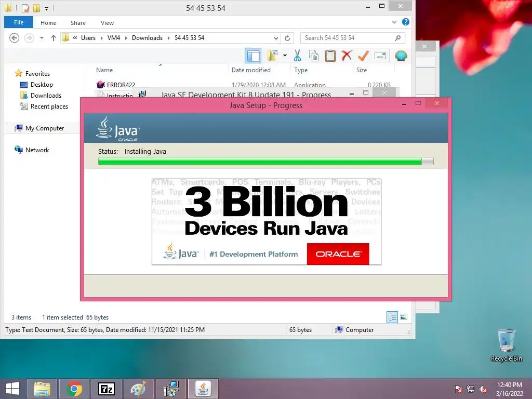Click the quick access properties icon
Image resolution: width=532 pixels, height=399 pixels.
25,8
